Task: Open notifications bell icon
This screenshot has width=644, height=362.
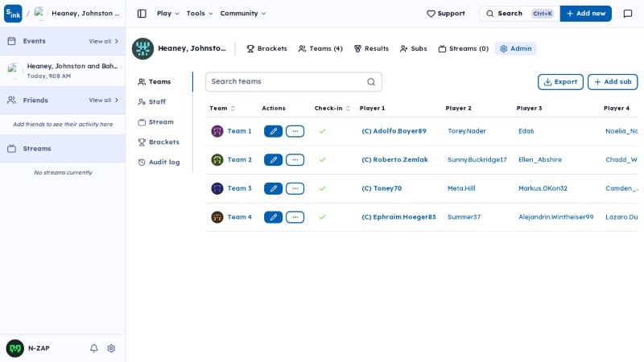Action: click(x=94, y=348)
